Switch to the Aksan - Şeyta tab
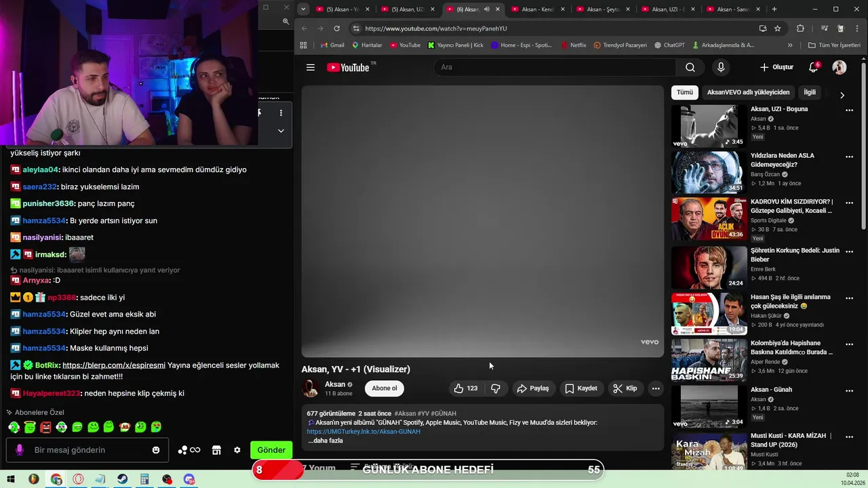Viewport: 868px width, 488px height. tap(602, 9)
